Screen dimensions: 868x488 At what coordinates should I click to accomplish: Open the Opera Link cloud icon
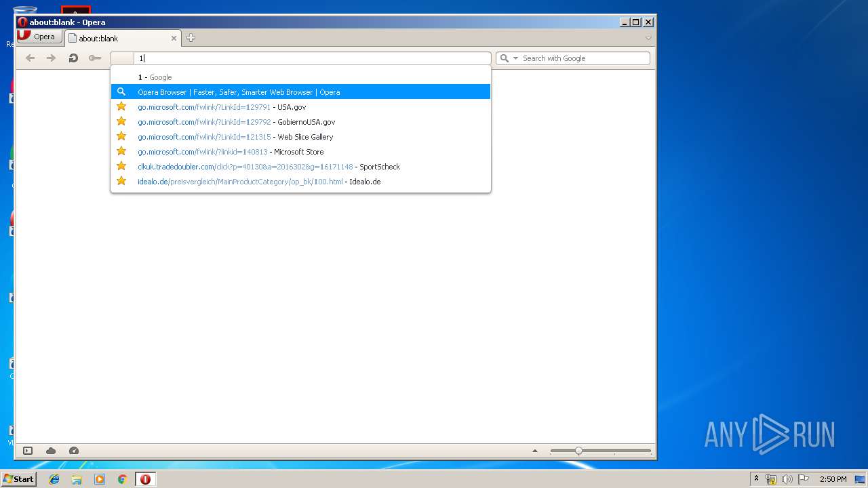[51, 451]
